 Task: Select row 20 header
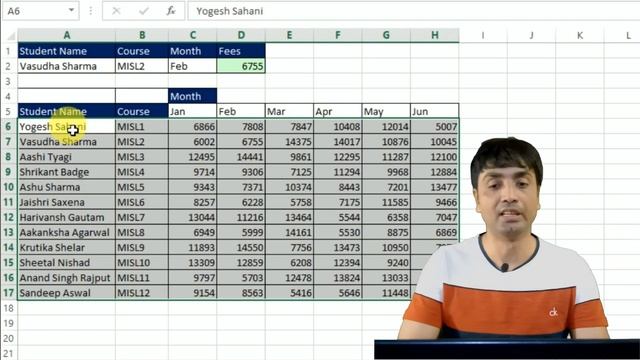[8, 338]
